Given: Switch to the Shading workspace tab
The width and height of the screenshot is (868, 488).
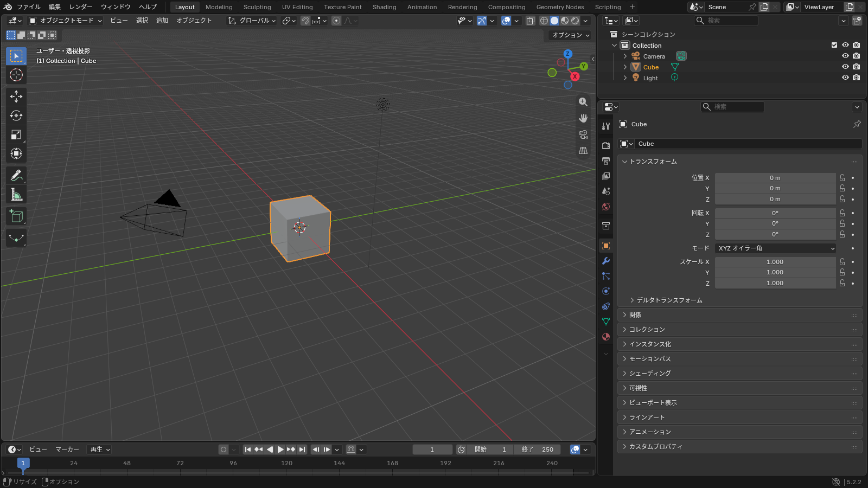Looking at the screenshot, I should click(x=384, y=7).
